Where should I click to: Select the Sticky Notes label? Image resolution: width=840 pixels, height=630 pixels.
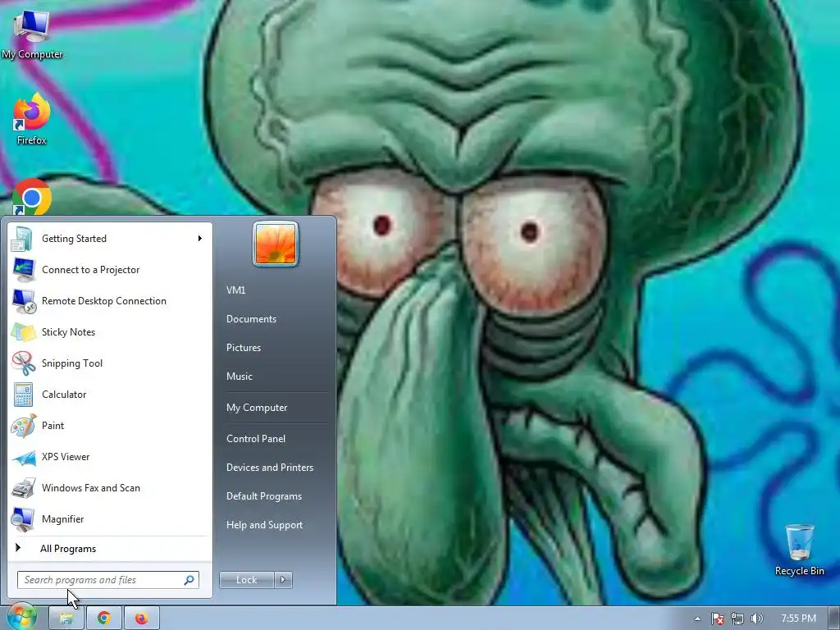pyautogui.click(x=69, y=331)
